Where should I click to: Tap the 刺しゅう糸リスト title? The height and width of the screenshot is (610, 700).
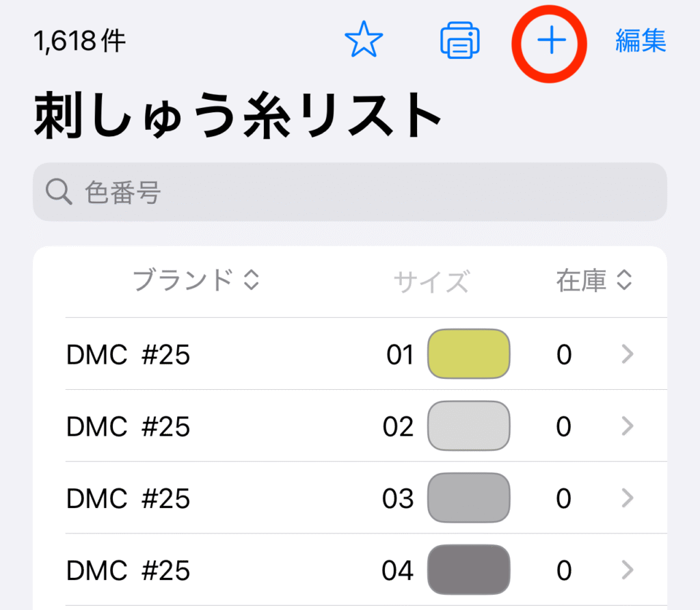coord(237,115)
